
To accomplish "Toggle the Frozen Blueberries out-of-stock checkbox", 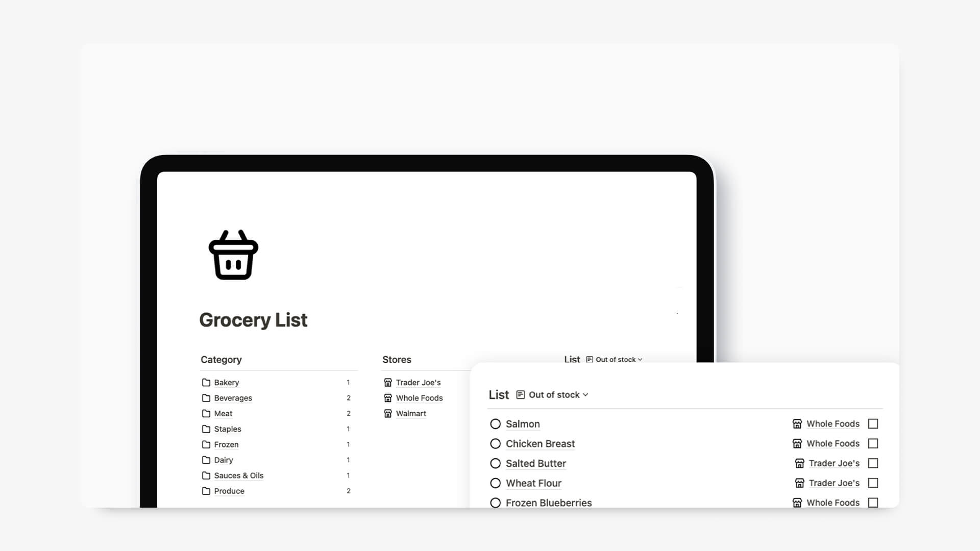I will click(873, 503).
